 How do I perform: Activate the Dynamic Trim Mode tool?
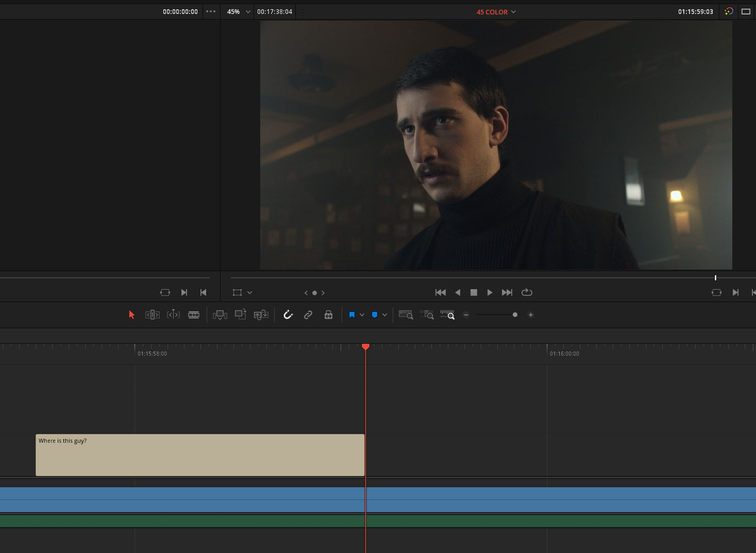click(173, 315)
